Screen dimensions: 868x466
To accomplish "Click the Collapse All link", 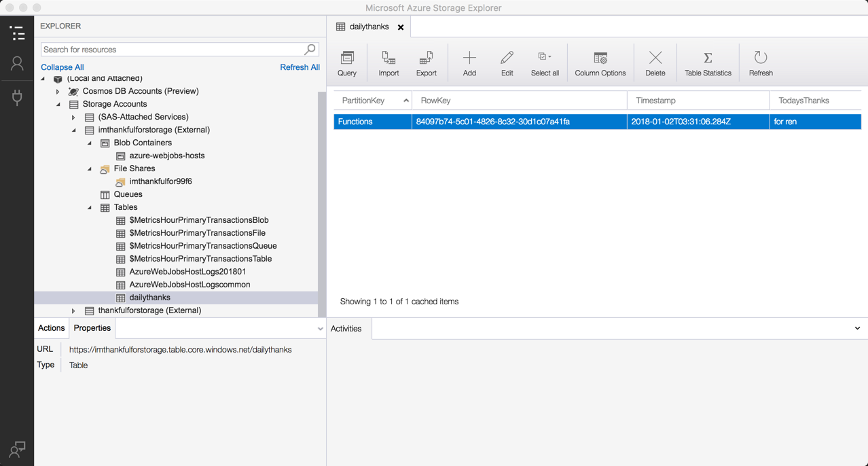I will (x=62, y=67).
